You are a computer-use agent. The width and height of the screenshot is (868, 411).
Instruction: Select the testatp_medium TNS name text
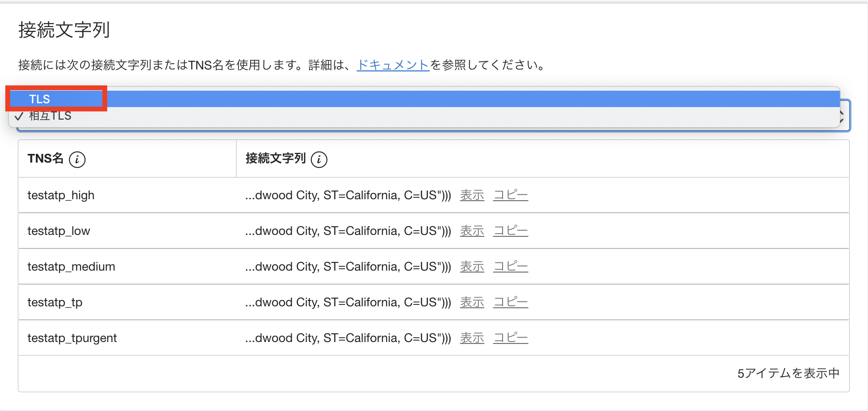coord(71,267)
